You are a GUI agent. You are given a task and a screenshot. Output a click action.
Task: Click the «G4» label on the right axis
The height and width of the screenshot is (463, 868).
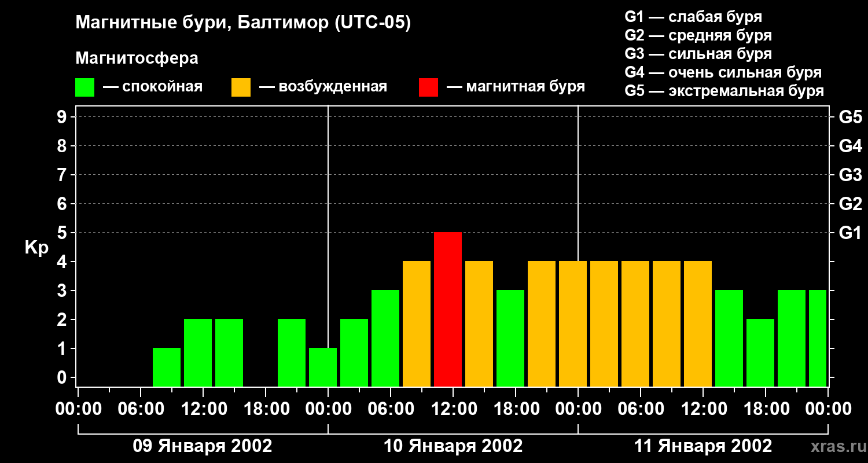850,146
